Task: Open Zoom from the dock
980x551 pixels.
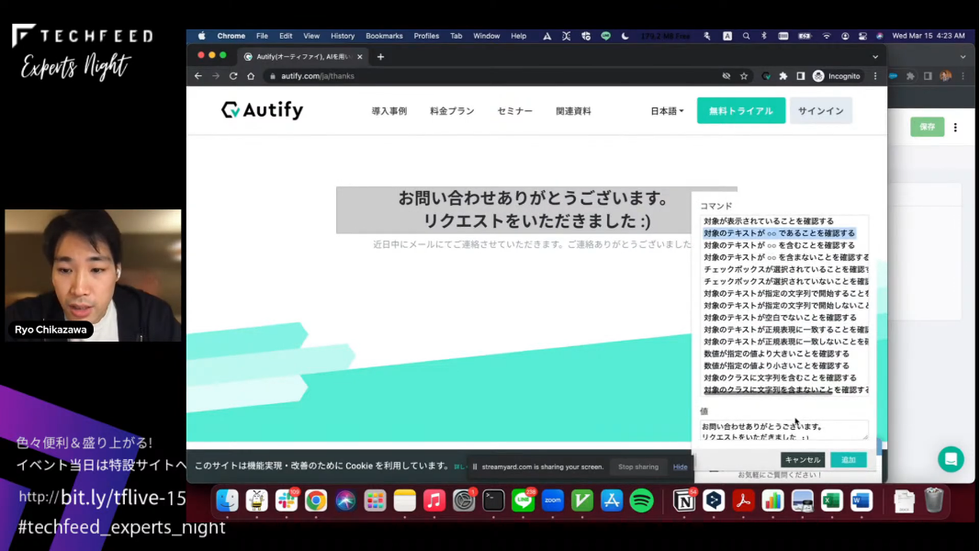Action: pyautogui.click(x=553, y=500)
